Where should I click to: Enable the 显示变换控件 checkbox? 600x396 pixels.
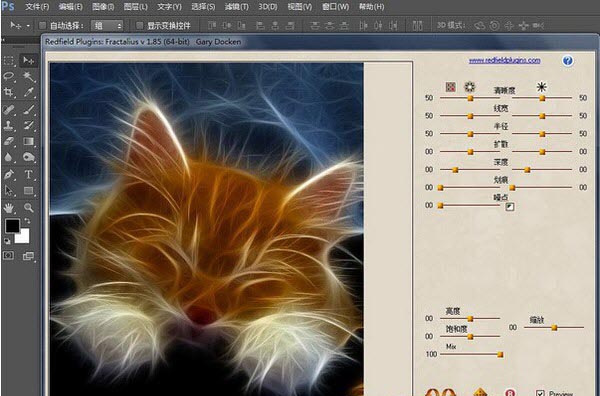[x=140, y=26]
